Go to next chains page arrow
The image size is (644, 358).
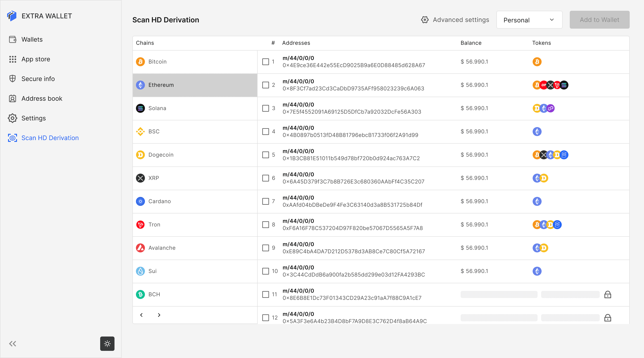(x=159, y=315)
